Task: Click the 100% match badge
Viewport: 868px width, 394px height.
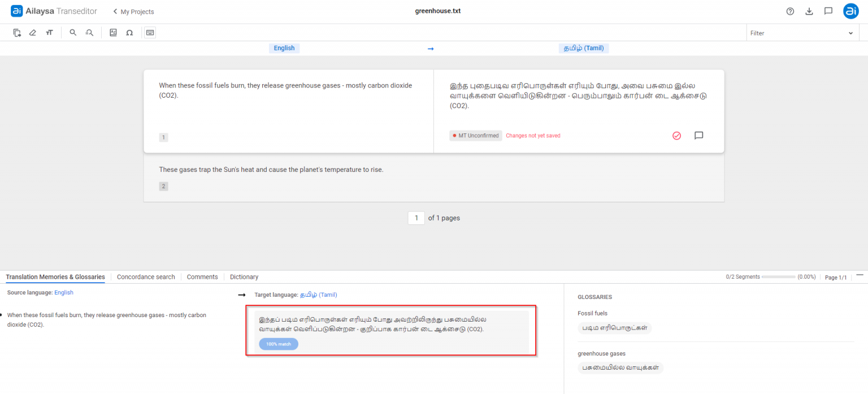Action: (x=278, y=343)
